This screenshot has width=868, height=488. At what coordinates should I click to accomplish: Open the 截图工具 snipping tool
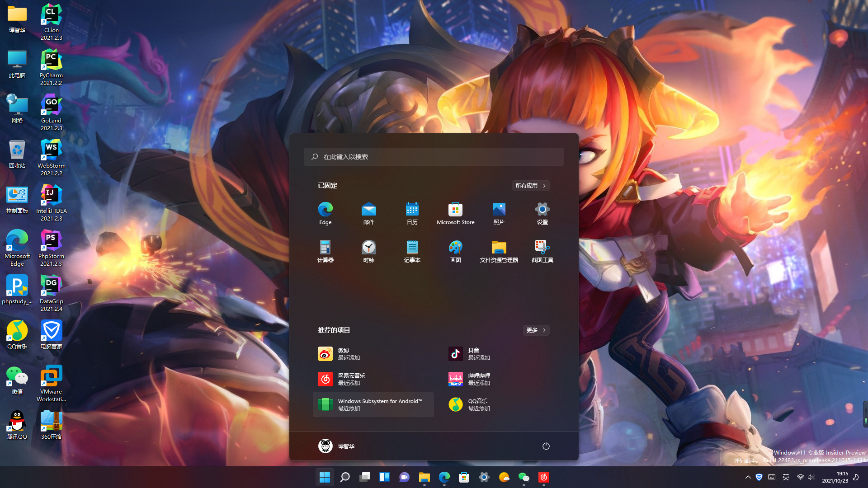click(x=542, y=251)
